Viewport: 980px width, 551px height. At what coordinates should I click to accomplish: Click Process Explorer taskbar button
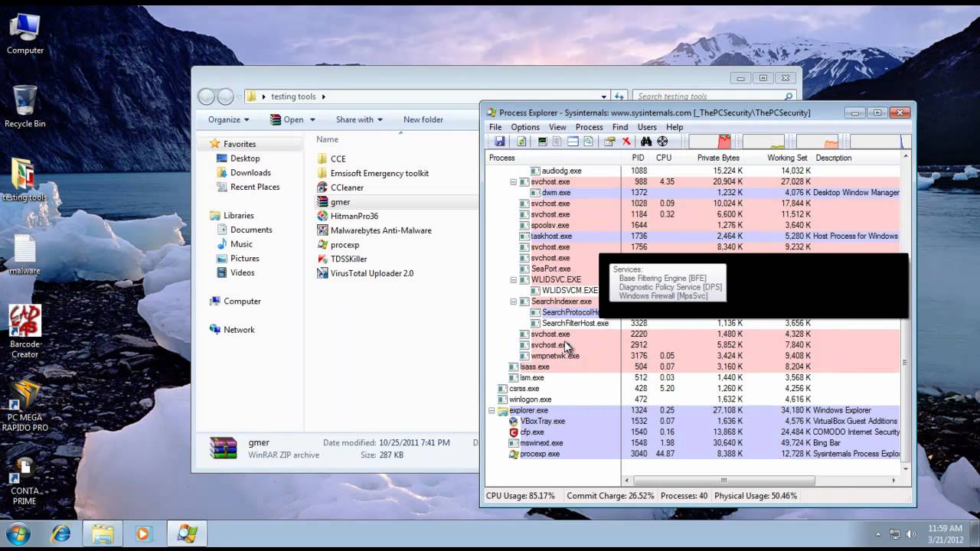click(x=186, y=534)
